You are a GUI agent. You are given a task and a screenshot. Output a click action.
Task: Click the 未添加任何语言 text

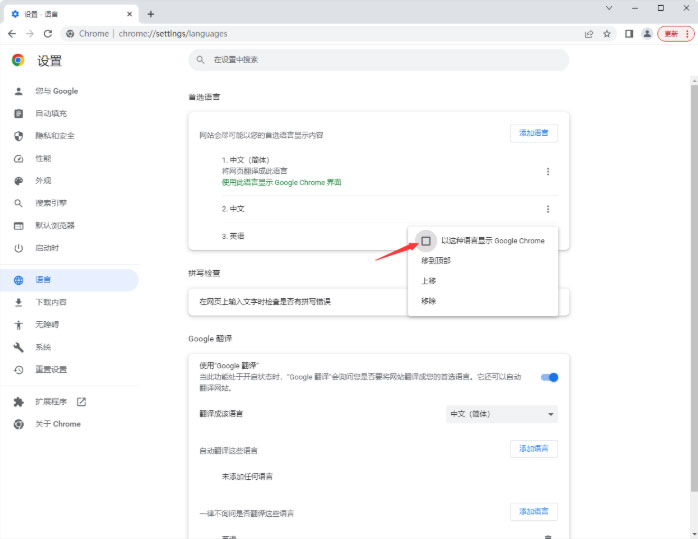[x=247, y=477]
